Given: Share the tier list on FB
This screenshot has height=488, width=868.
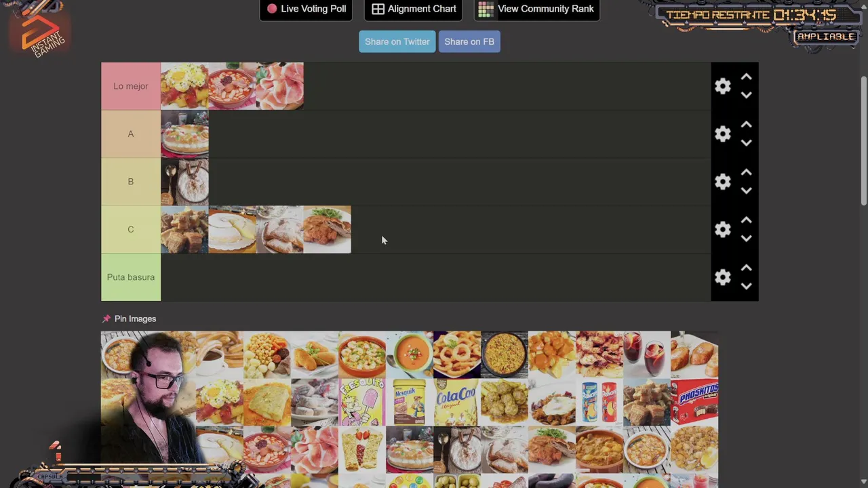Looking at the screenshot, I should 469,41.
